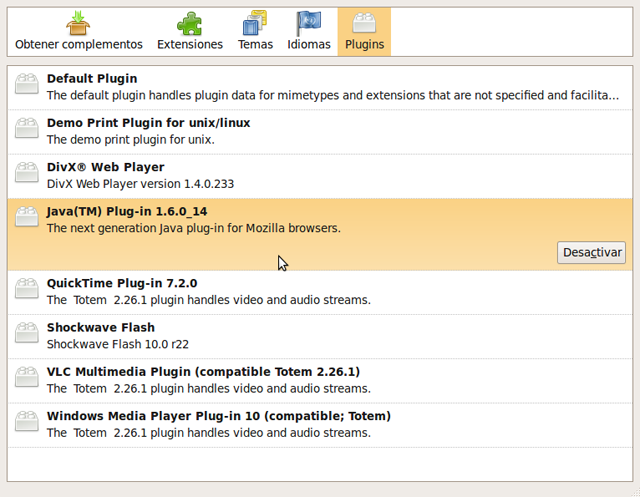This screenshot has width=640, height=497.
Task: Switch to the Temas tab
Action: click(x=255, y=32)
